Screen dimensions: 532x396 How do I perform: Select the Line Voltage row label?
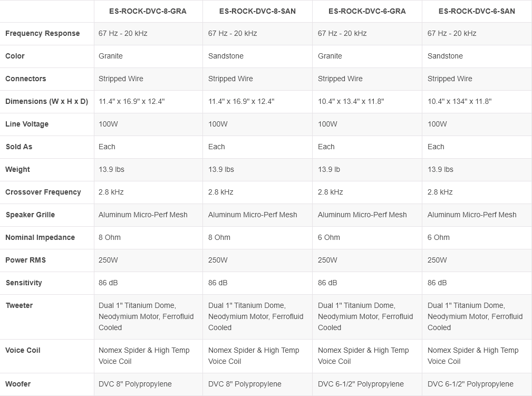click(27, 124)
